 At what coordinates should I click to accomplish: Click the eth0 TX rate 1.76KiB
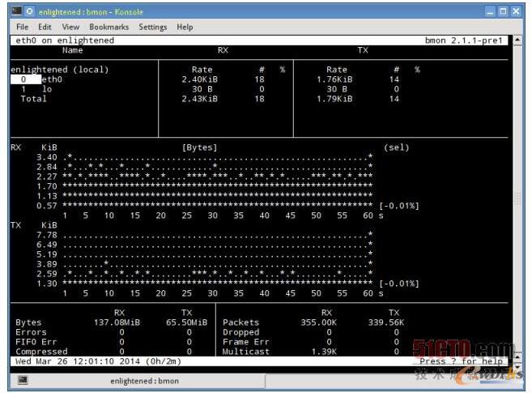click(x=334, y=79)
